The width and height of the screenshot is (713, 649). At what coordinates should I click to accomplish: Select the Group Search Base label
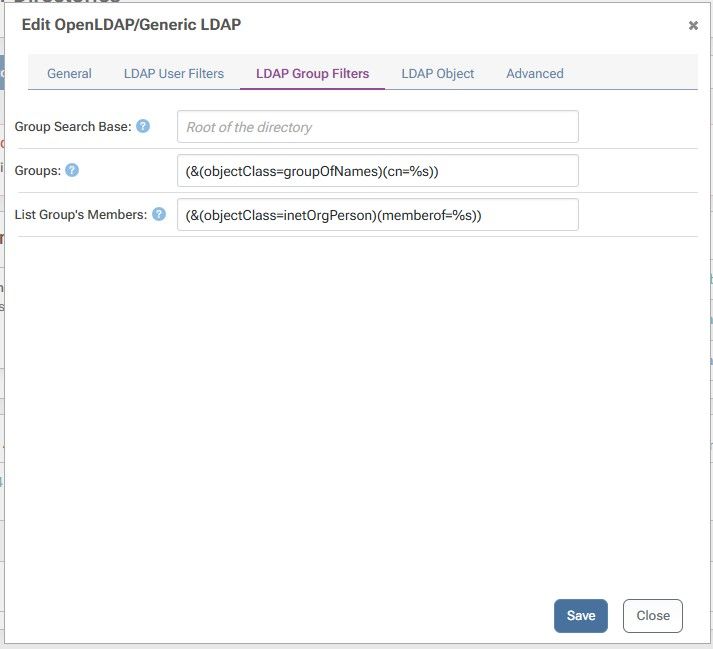[x=73, y=126]
